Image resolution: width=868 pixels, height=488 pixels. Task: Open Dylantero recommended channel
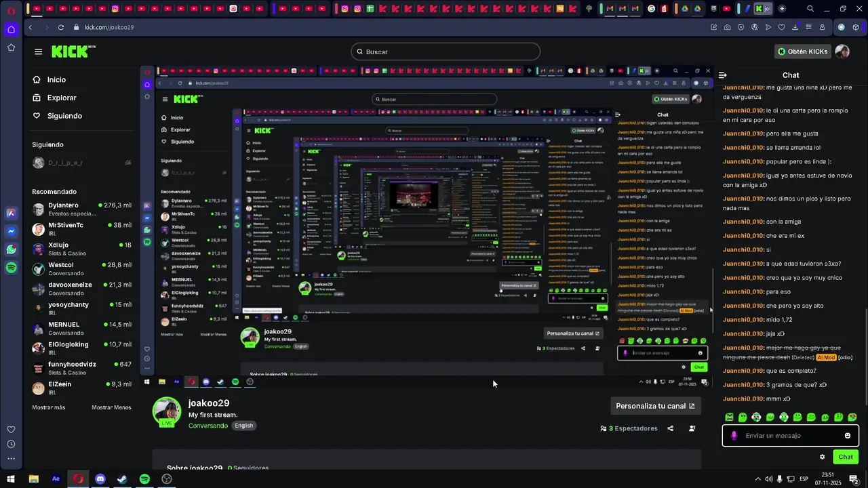tap(81, 209)
